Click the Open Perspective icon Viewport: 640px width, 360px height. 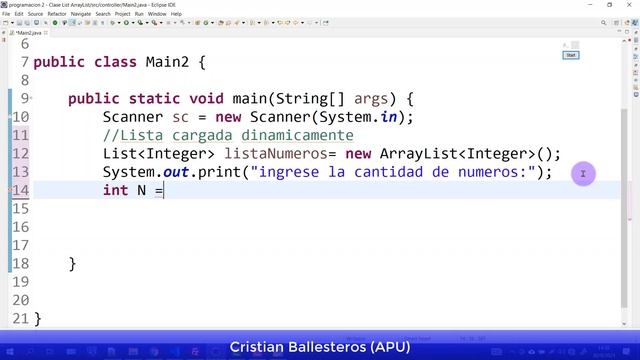(616, 23)
